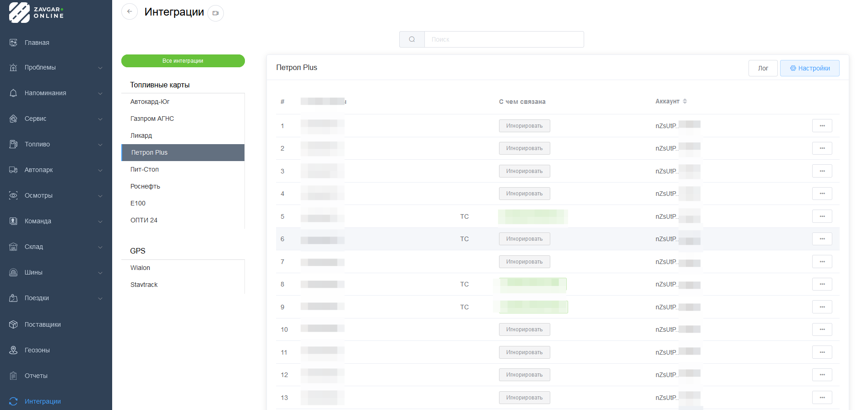The width and height of the screenshot is (868, 410).
Task: Select Газпром АГНС integration
Action: click(x=183, y=119)
